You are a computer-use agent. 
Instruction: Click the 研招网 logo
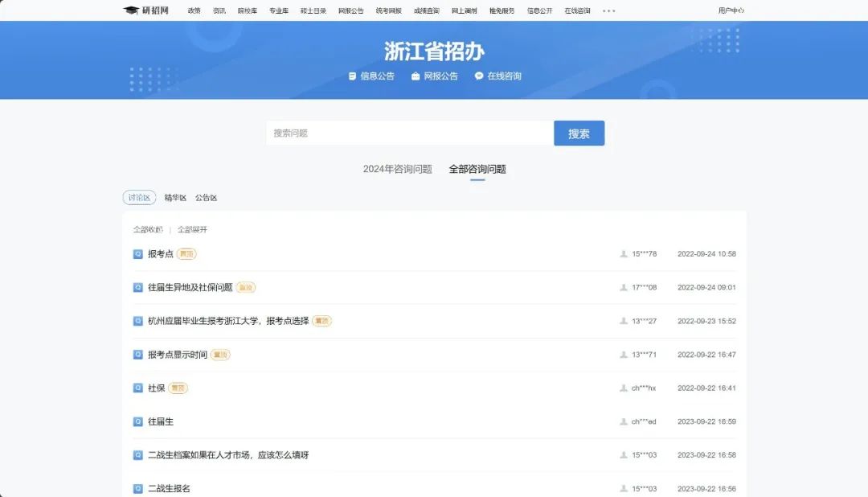coord(145,10)
